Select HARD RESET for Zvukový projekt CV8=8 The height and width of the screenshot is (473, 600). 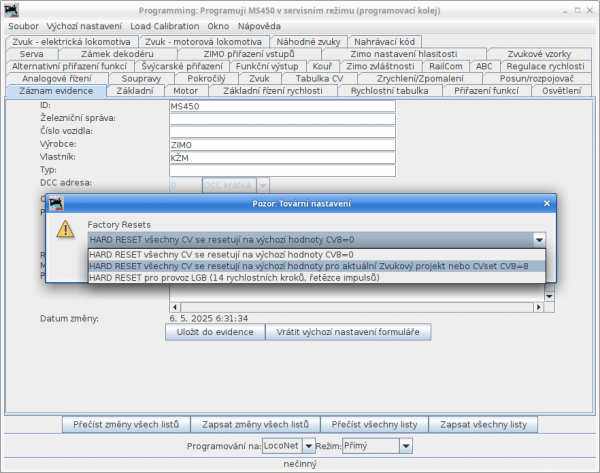[x=310, y=266]
